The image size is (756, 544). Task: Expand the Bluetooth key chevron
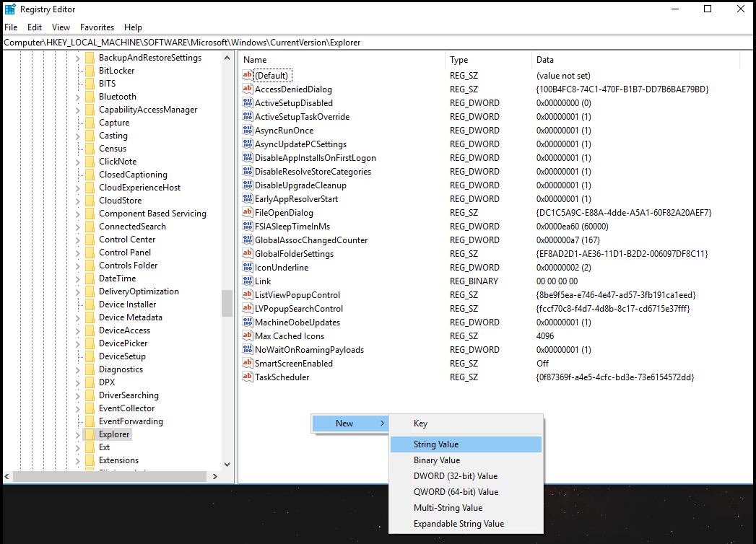click(77, 97)
